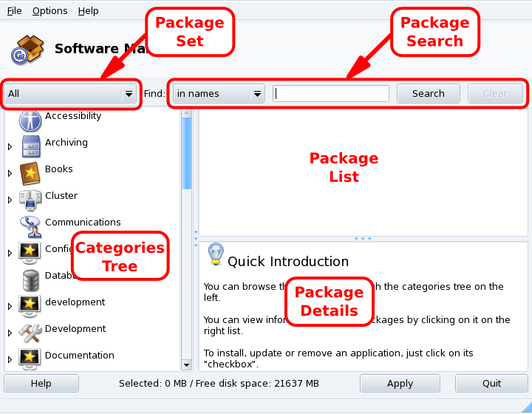Viewport: 532px width, 414px height.
Task: Click the Communications phone icon
Action: [x=30, y=225]
